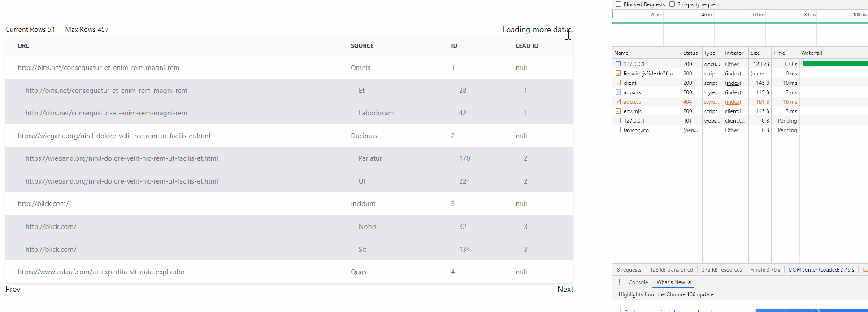
Task: Open the client:1 initiator link for env.mjs
Action: click(733, 111)
